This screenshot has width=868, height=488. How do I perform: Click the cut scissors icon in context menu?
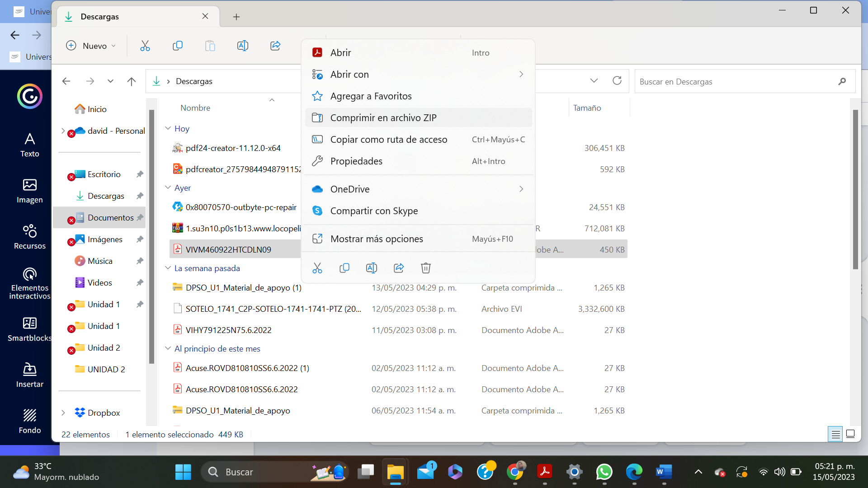pyautogui.click(x=317, y=268)
